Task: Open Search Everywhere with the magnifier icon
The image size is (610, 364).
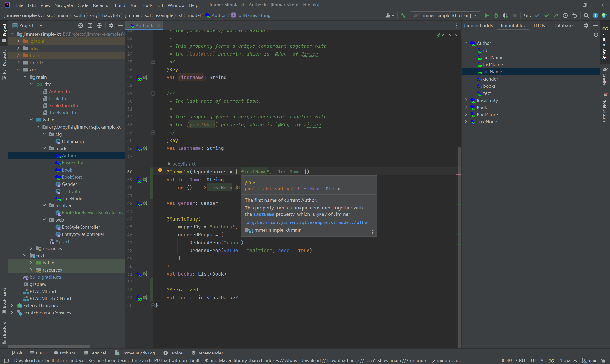Action: 586,15
